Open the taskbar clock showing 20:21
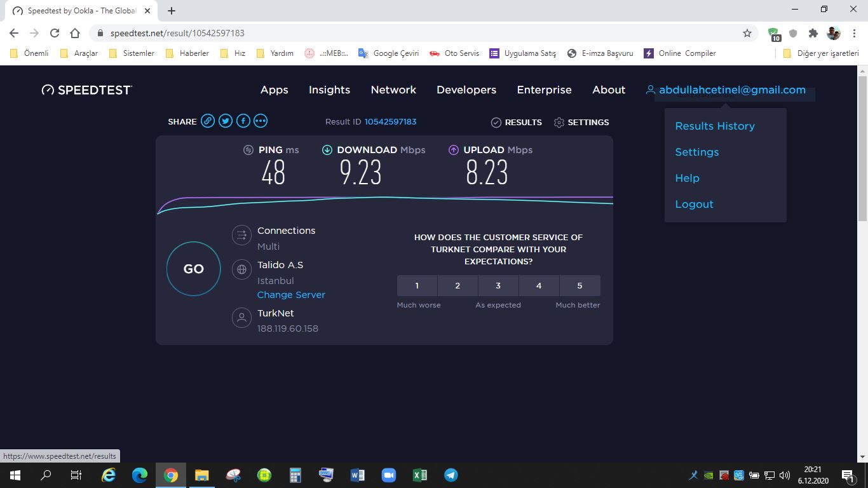Screen dimensions: 868x488 coord(812,475)
